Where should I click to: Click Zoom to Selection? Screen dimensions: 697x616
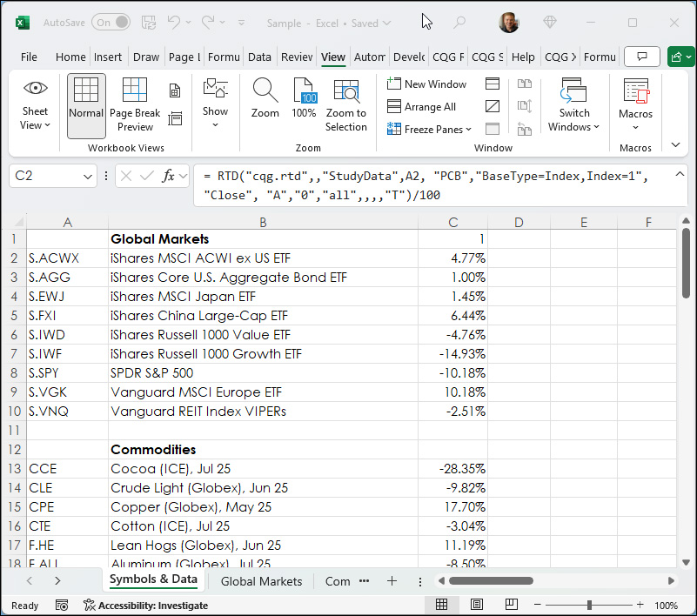coord(345,105)
